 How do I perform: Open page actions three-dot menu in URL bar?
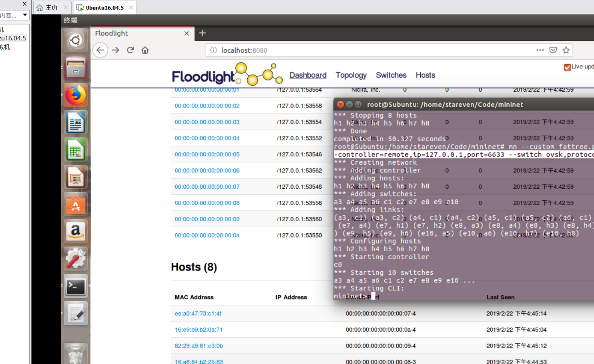coord(540,50)
